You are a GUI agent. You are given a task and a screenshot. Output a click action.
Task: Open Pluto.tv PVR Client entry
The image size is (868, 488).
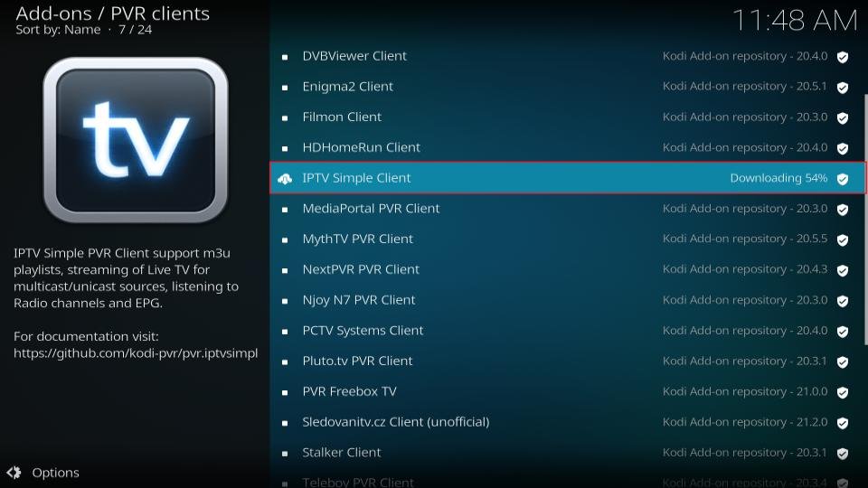(567, 361)
